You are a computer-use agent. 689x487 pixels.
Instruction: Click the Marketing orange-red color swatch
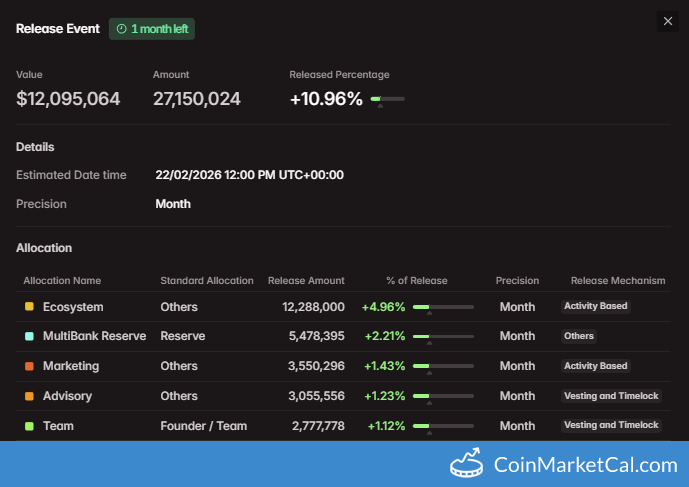[29, 366]
